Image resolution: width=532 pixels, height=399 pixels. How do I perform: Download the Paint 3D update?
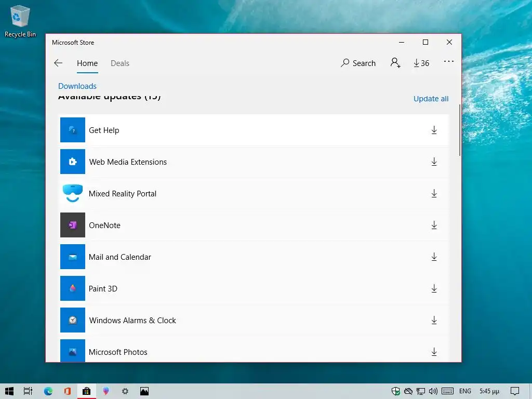coord(434,289)
